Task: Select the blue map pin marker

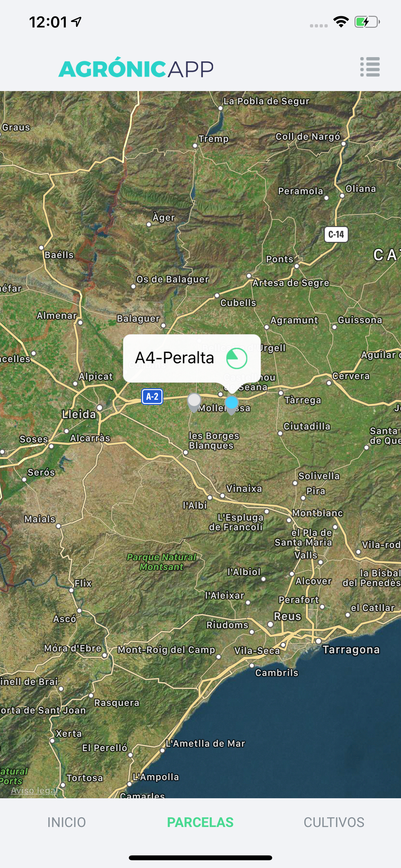Action: (x=231, y=404)
